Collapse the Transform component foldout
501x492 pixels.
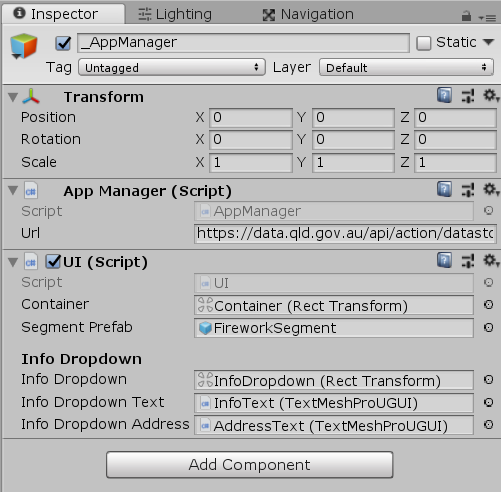pyautogui.click(x=13, y=97)
